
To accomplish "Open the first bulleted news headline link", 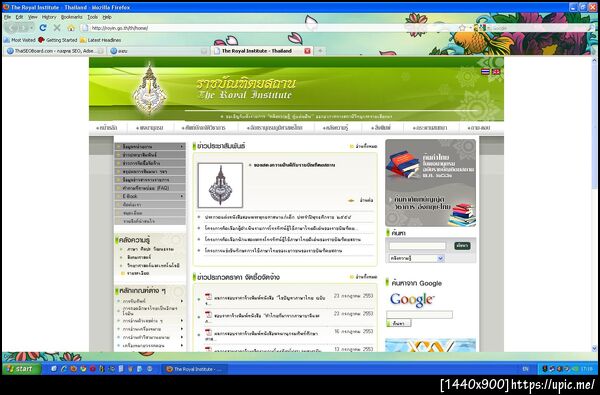I will [278, 217].
